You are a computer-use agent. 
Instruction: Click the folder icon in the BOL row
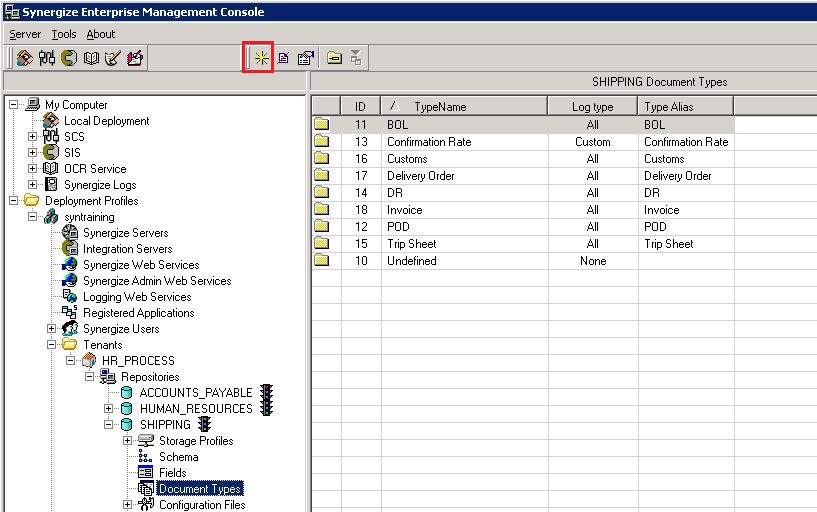click(x=322, y=124)
